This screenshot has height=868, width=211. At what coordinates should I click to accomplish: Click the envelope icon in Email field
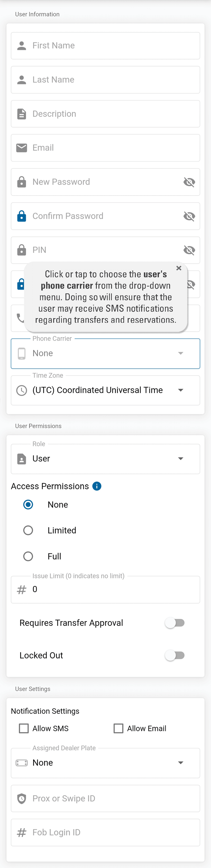(21, 148)
